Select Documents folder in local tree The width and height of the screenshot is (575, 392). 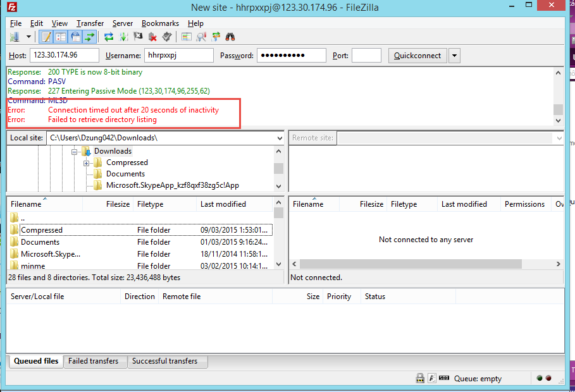point(125,174)
